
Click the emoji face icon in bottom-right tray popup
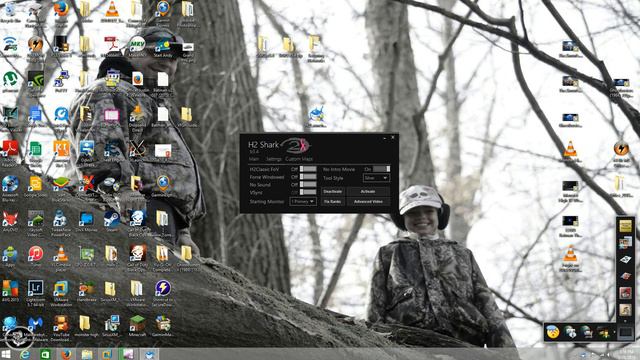pyautogui.click(x=553, y=332)
